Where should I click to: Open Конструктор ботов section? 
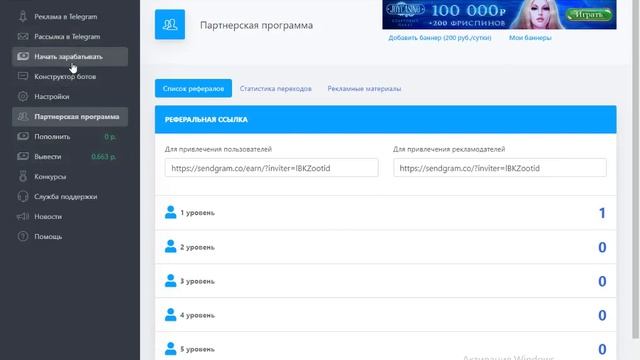(x=70, y=76)
